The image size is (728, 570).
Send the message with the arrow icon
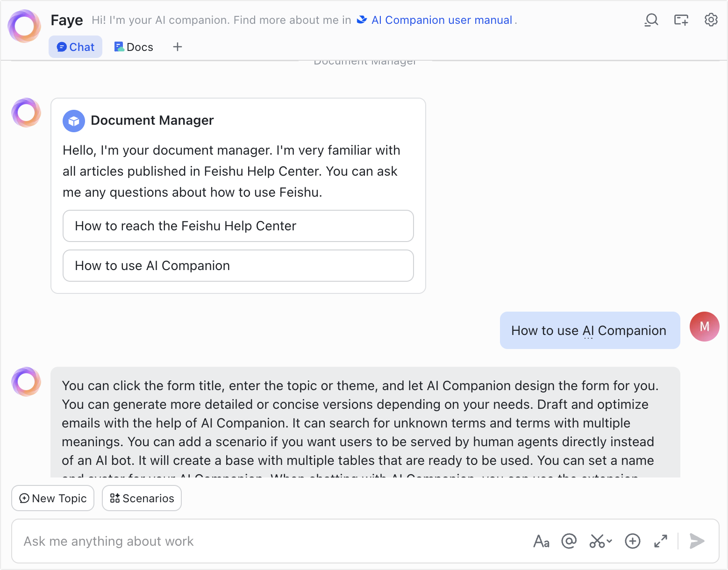696,541
